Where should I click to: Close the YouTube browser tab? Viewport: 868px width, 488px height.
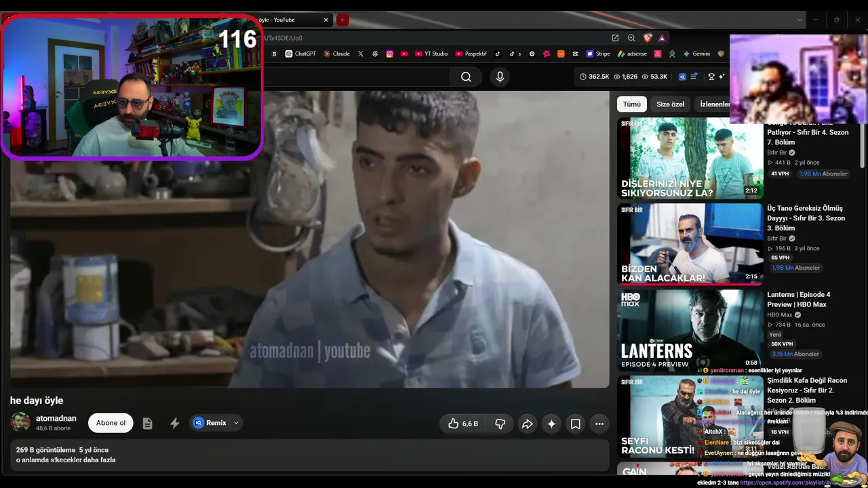(326, 20)
